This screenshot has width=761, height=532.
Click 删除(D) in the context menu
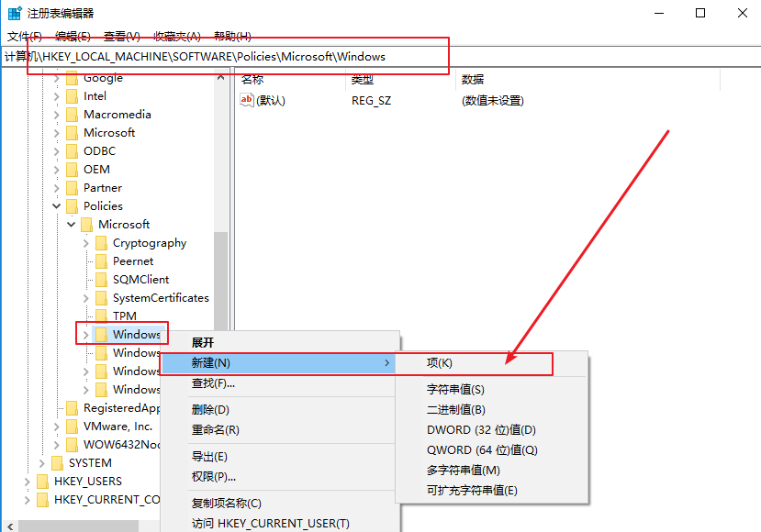210,409
